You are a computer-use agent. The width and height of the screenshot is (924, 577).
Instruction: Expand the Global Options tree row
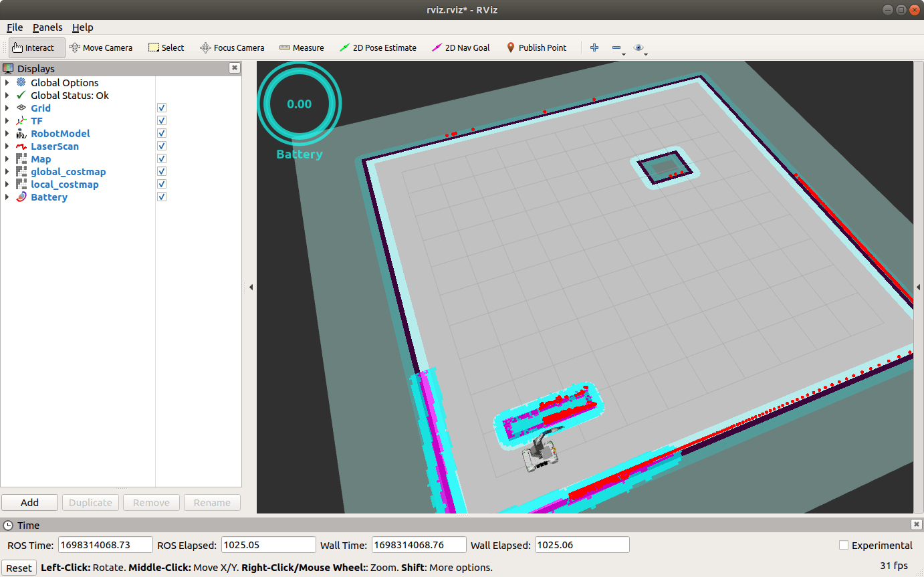tap(7, 82)
